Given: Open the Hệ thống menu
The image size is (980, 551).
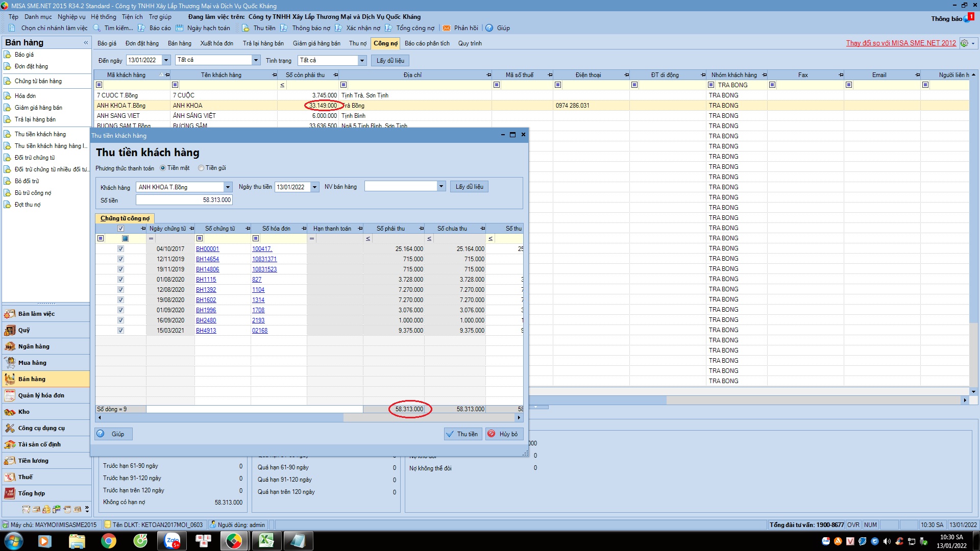Looking at the screenshot, I should 104,17.
